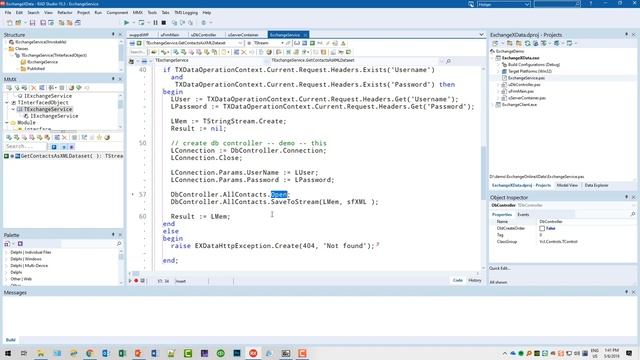Toggle the first blue filter button beside MMX search
Screen dimensions: 640x360
pos(54,147)
